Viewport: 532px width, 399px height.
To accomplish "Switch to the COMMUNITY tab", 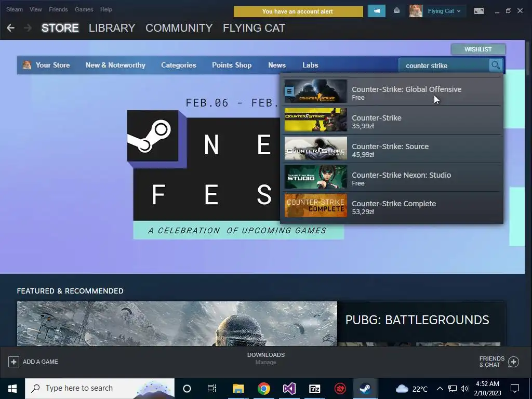I will pyautogui.click(x=179, y=28).
